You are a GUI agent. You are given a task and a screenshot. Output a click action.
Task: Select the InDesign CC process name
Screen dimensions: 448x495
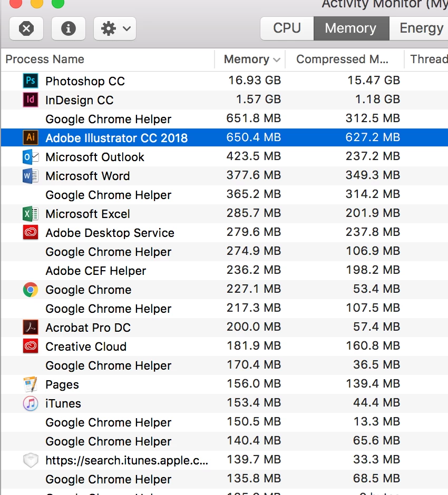click(x=79, y=100)
